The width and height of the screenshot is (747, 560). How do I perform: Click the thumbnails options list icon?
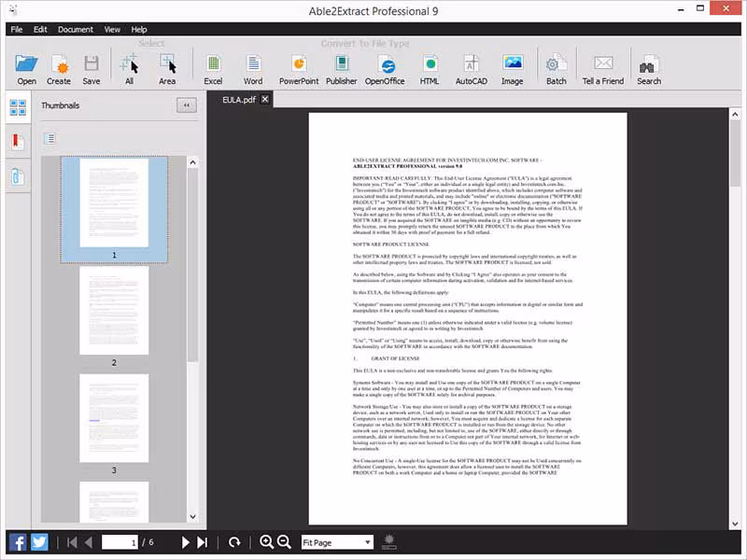coord(49,138)
